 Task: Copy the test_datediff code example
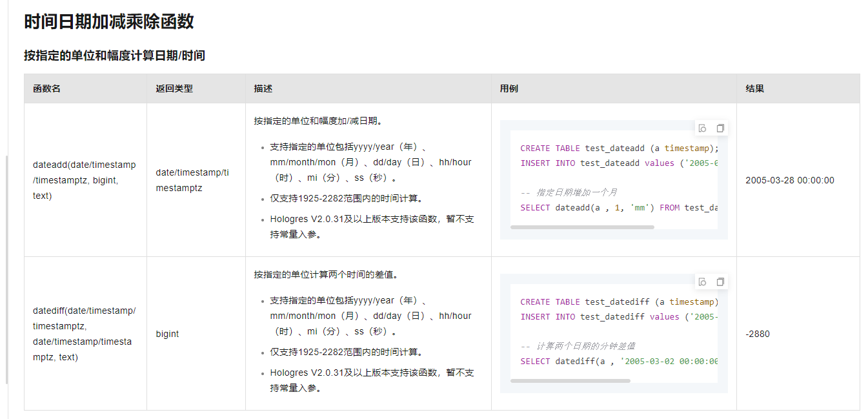point(720,281)
